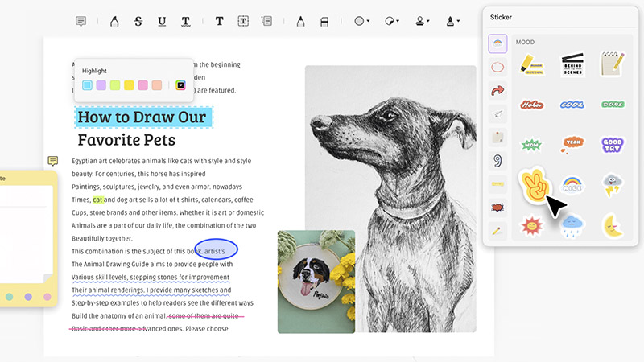Pick the blue Cool sticker
The height and width of the screenshot is (362, 644).
pyautogui.click(x=572, y=105)
